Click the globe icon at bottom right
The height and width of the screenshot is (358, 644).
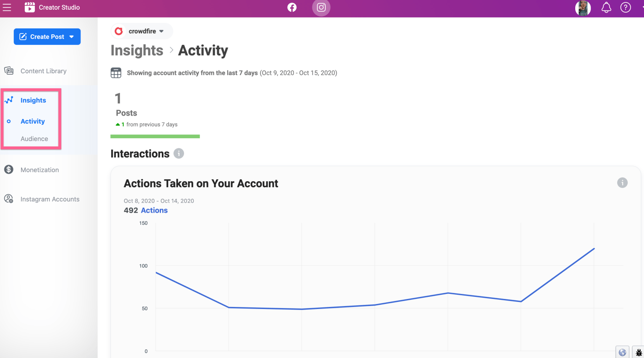coord(622,352)
